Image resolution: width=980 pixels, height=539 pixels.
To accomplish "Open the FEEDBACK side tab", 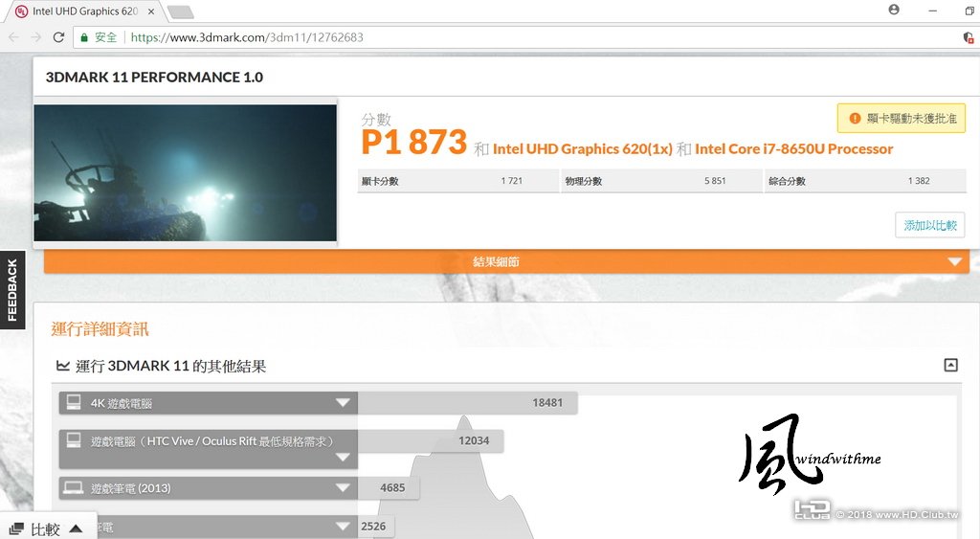I will 11,290.
